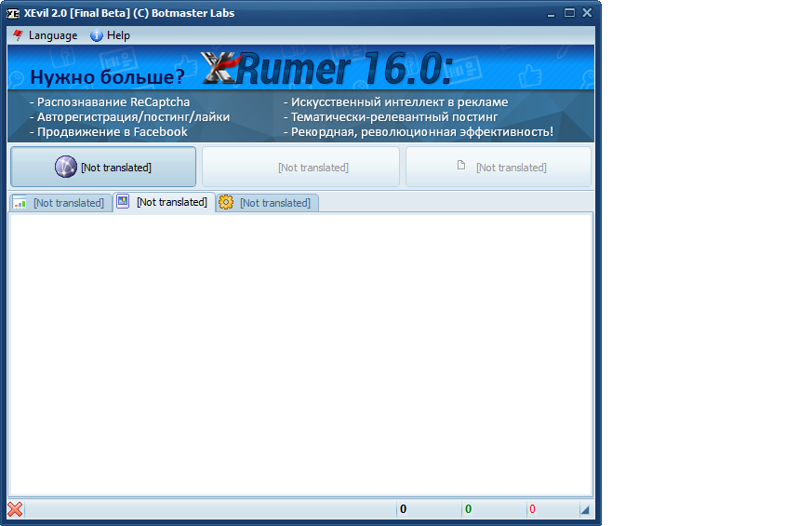Image resolution: width=812 pixels, height=526 pixels.
Task: Click the green 0 counter in status bar
Action: point(468,509)
